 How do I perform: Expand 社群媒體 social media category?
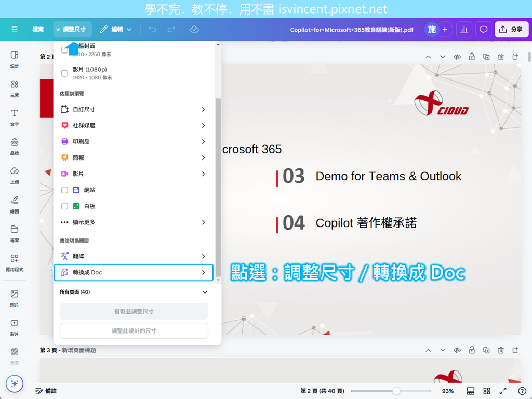(134, 126)
